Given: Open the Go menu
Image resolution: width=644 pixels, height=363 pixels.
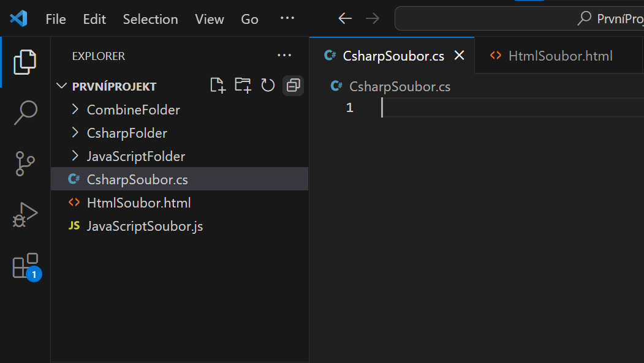Looking at the screenshot, I should (249, 19).
